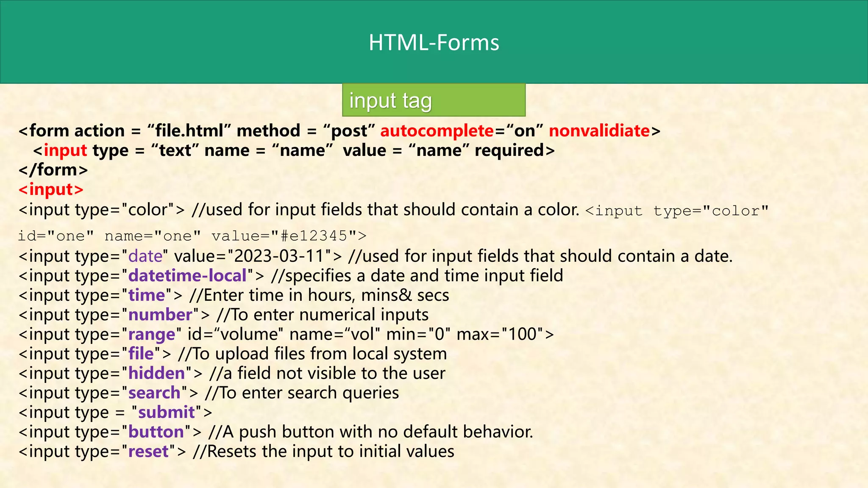The image size is (868, 488).
Task: Click the 'min="0" max="100"' text
Action: click(465, 334)
